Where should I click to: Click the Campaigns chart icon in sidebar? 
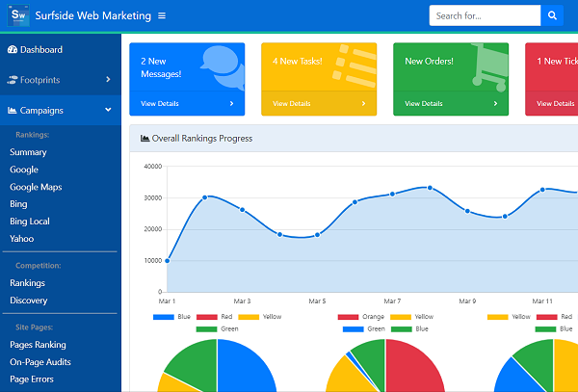[x=13, y=110]
